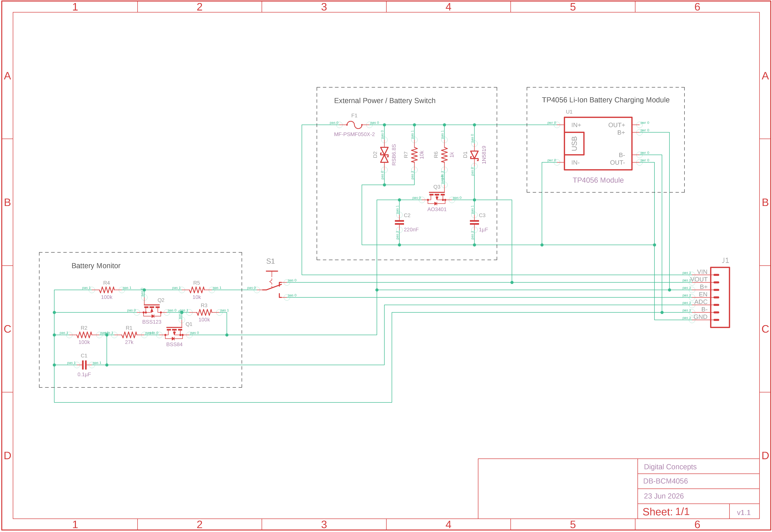Select the Q3 MOSFET symbol
772x532 pixels.
[437, 198]
